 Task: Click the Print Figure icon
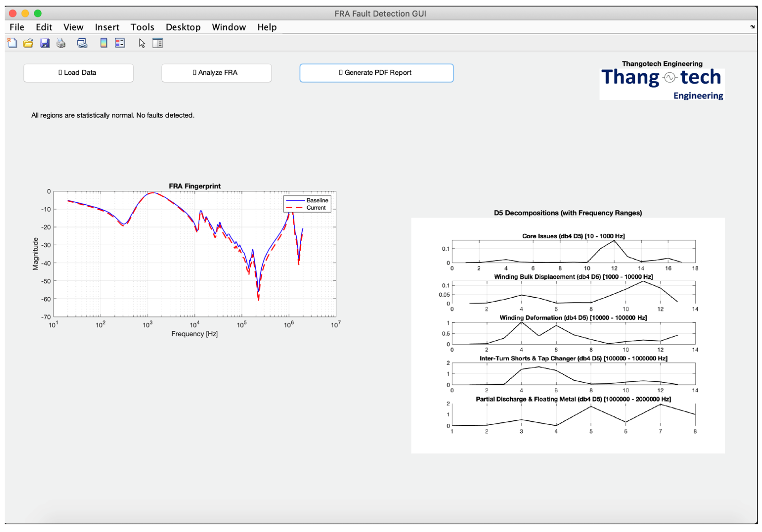(61, 43)
